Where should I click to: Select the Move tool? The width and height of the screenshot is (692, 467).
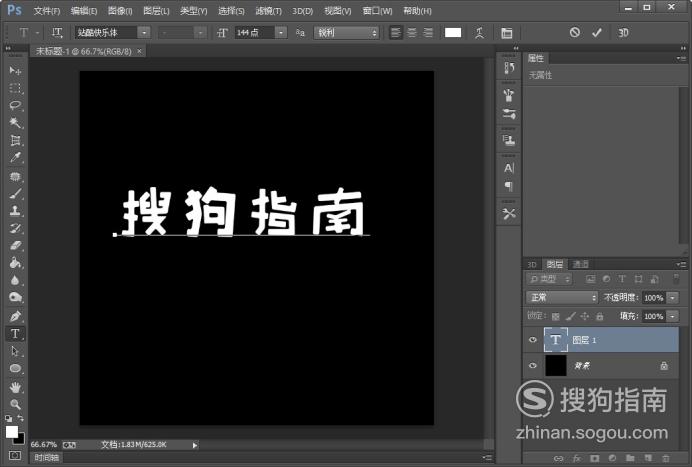[15, 71]
